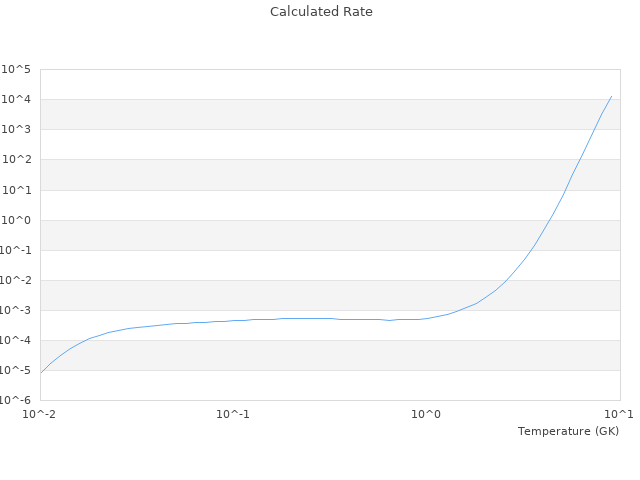Click the 10^2 y-axis tick label
The image size is (640, 480).
tap(17, 159)
